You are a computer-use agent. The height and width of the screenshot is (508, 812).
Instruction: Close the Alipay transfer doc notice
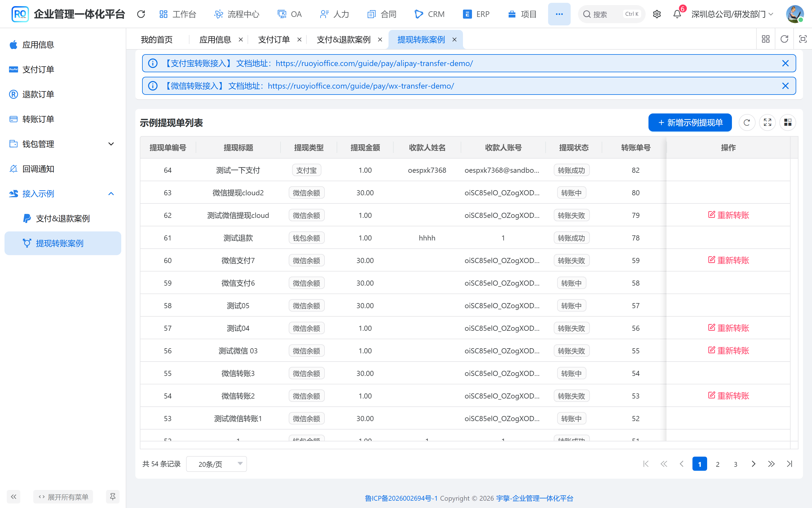[785, 63]
